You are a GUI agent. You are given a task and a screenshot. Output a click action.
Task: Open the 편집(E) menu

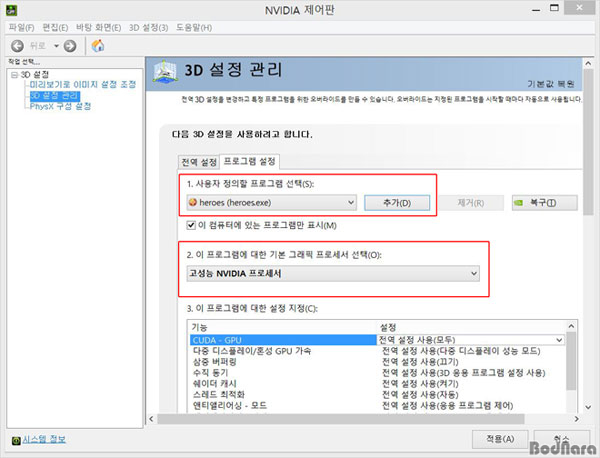tap(55, 28)
